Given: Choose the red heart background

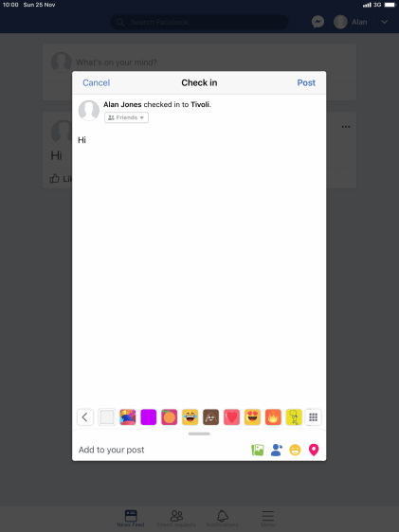Looking at the screenshot, I should (x=231, y=417).
